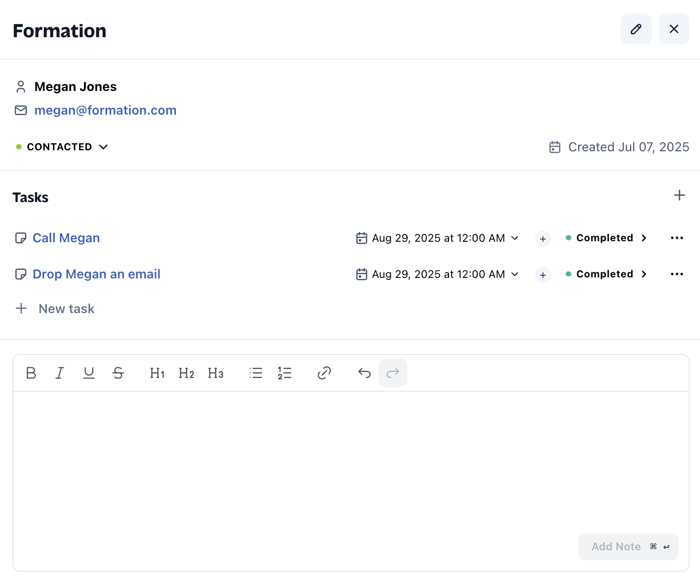The image size is (700, 588).
Task: Click the pencil edit icon next to Formation
Action: 636,29
